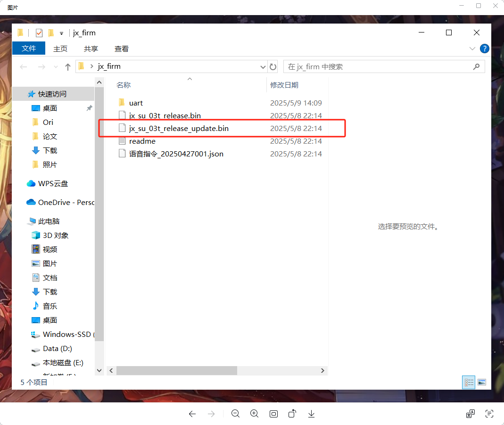Toggle the large icons view button
504x425 pixels.
click(x=481, y=382)
